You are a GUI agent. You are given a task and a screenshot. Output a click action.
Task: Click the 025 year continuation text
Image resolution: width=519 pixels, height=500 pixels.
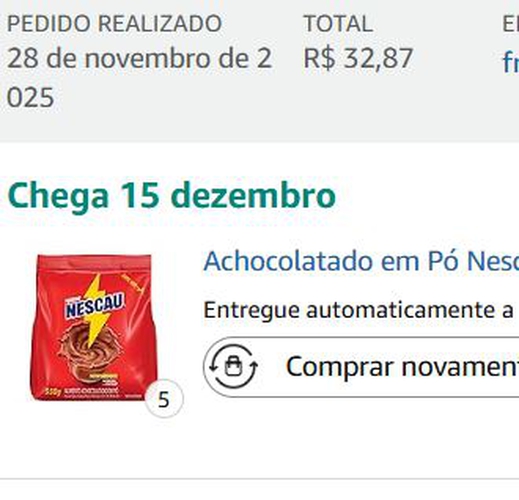click(x=30, y=97)
